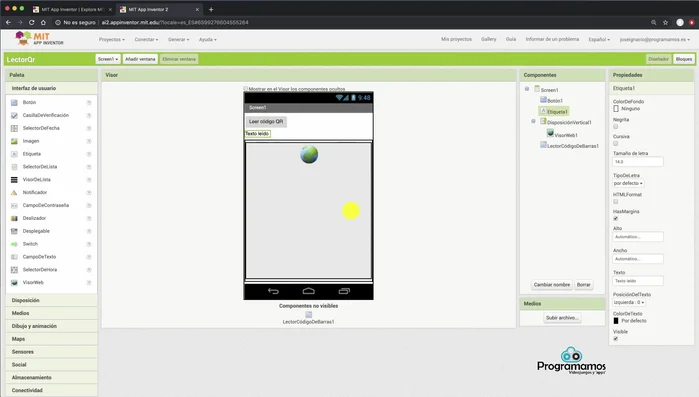
Task: Click Borrar component button
Action: [x=584, y=284]
